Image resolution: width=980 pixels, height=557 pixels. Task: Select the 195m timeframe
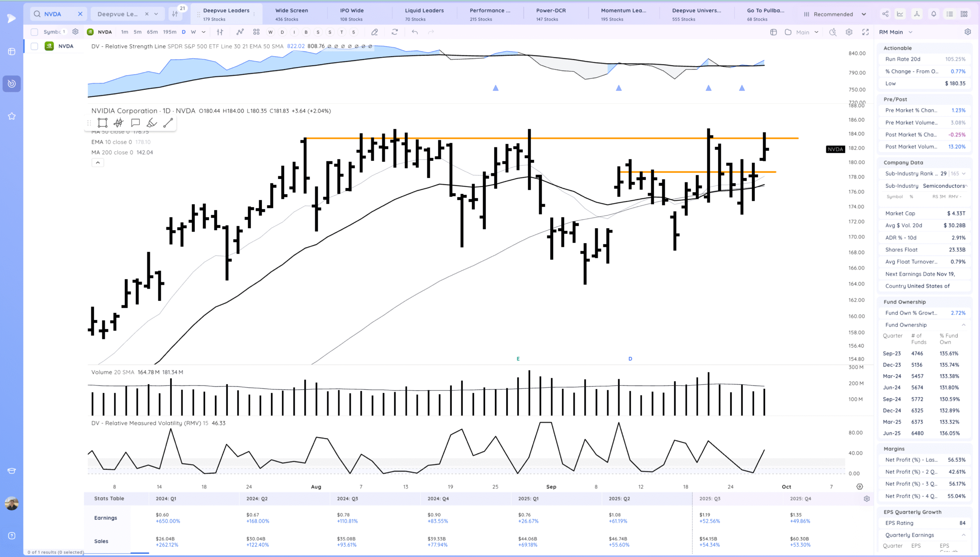pos(170,32)
